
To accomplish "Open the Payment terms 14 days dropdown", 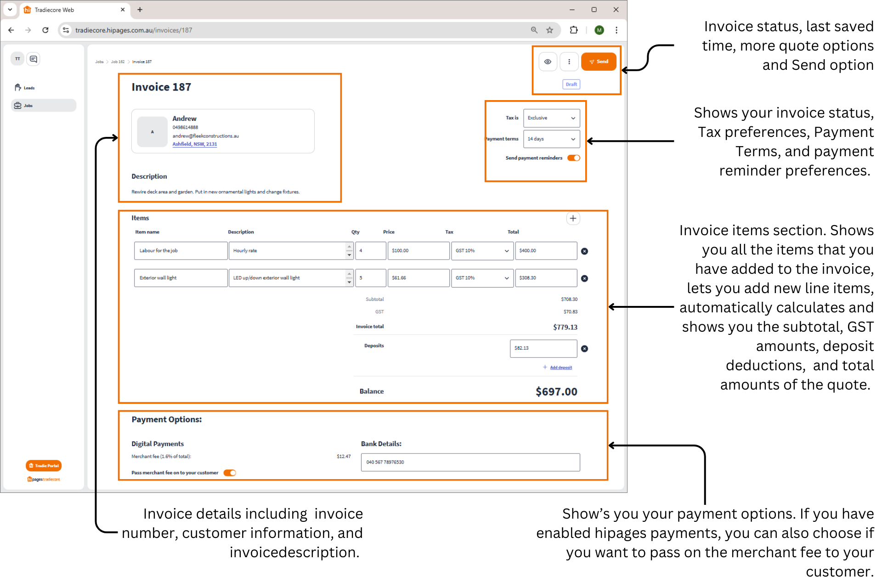I will pyautogui.click(x=551, y=139).
